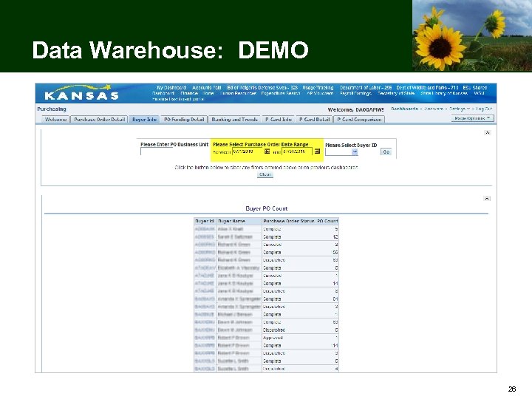Open the Usage Tracking dashboard link

pyautogui.click(x=318, y=87)
